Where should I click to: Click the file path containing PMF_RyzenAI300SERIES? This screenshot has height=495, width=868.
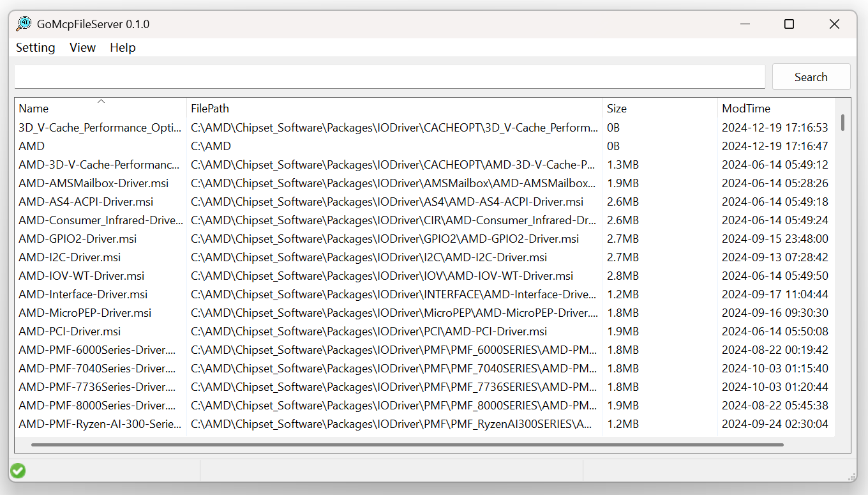tap(392, 424)
